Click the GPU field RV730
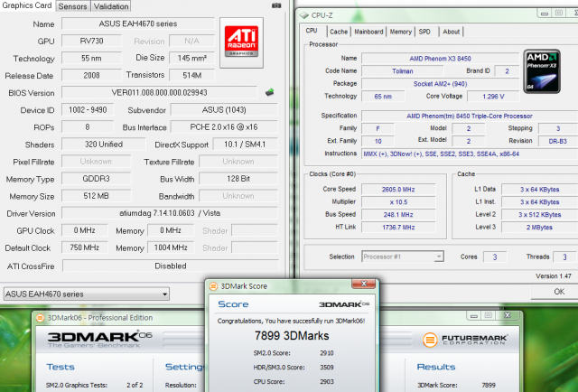This screenshot has height=392, width=578. 92,41
